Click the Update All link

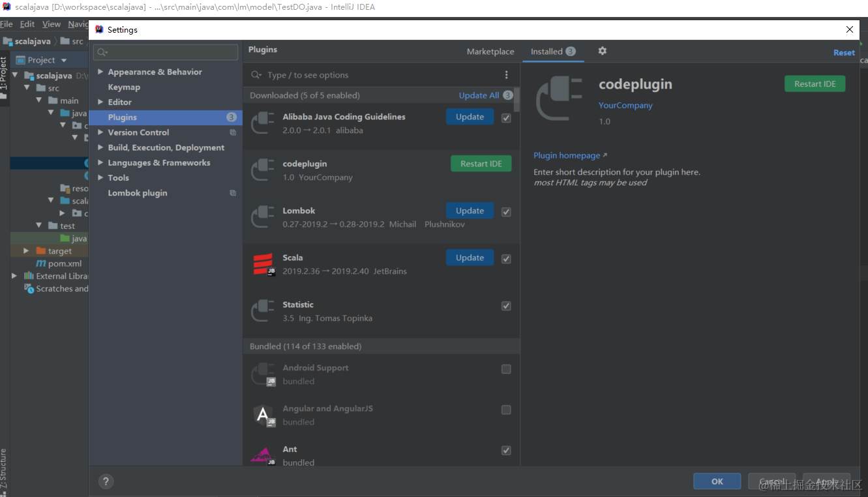point(479,95)
